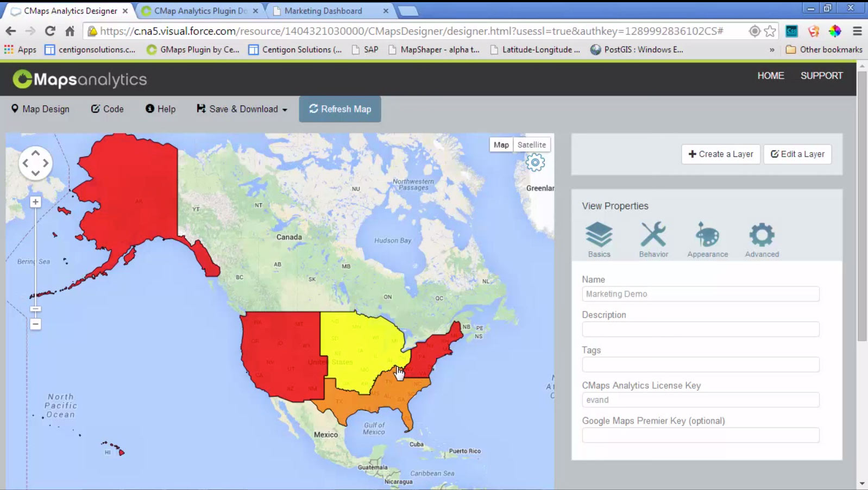Click the red Hawaii islands on the map

click(x=113, y=448)
